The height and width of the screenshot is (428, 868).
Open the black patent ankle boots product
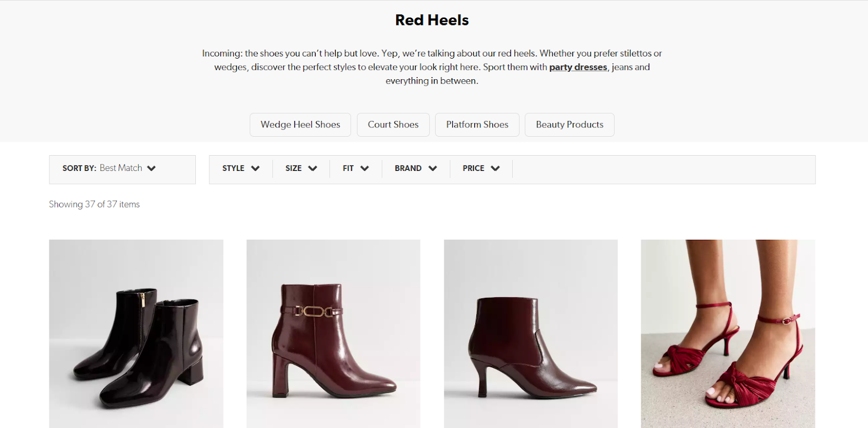pyautogui.click(x=136, y=333)
